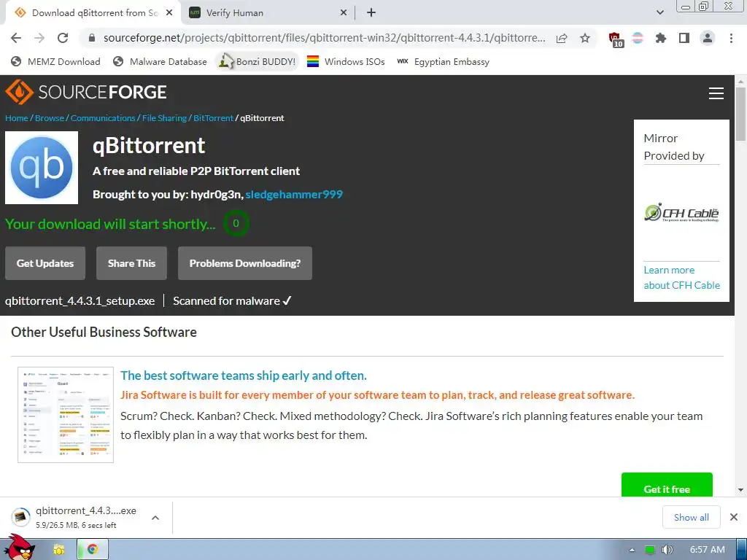Viewport: 747px width, 560px height.
Task: Close the Download qBittorrent tab
Action: pos(169,13)
